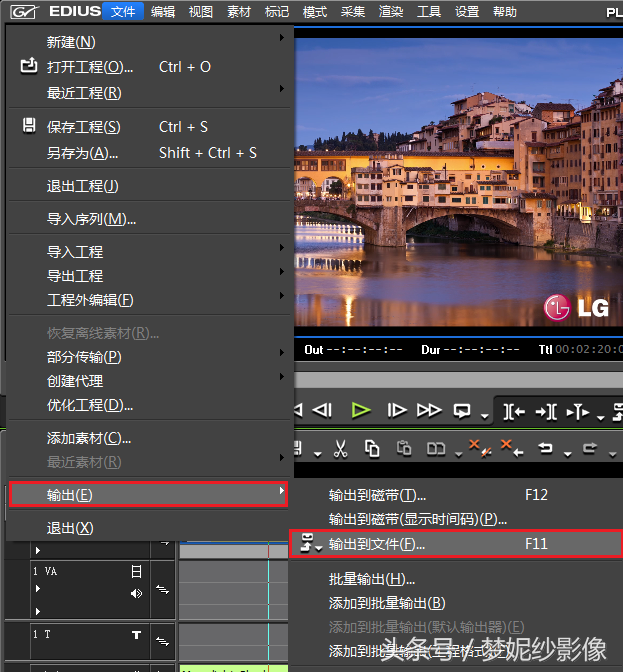Image resolution: width=623 pixels, height=672 pixels.
Task: Choose 保存工程 in the file menu
Action: coord(83,127)
